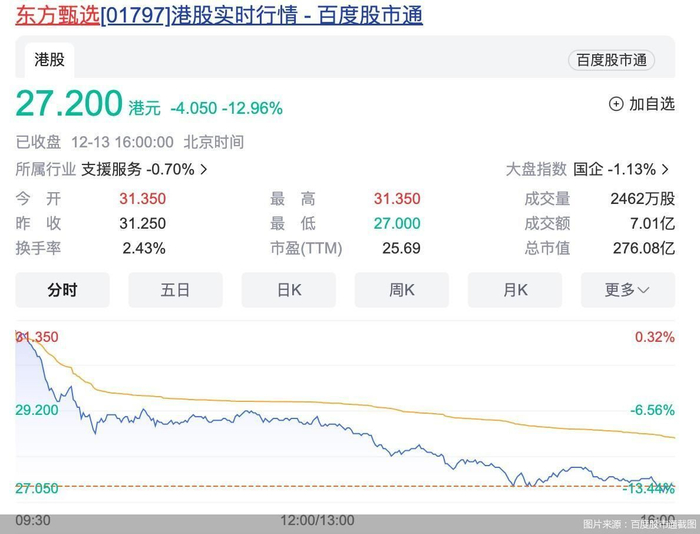
Task: Click the chart axis label 27.050
Action: tap(37, 488)
